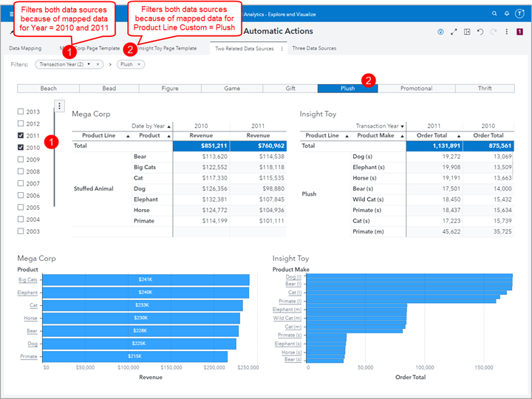The width and height of the screenshot is (532, 399).
Task: Click the Primate axis label in Mega Corp chart
Action: pyautogui.click(x=29, y=356)
